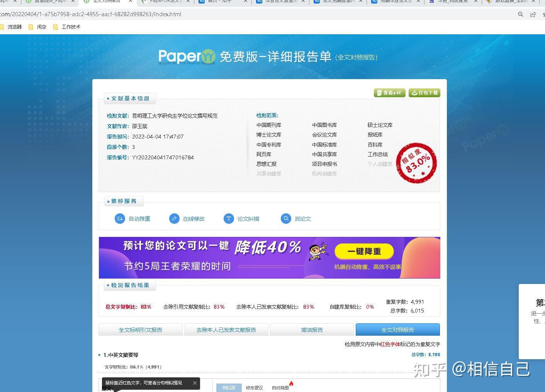Open the 闲杂 bookmarks folder
The image size is (545, 392).
click(x=41, y=27)
